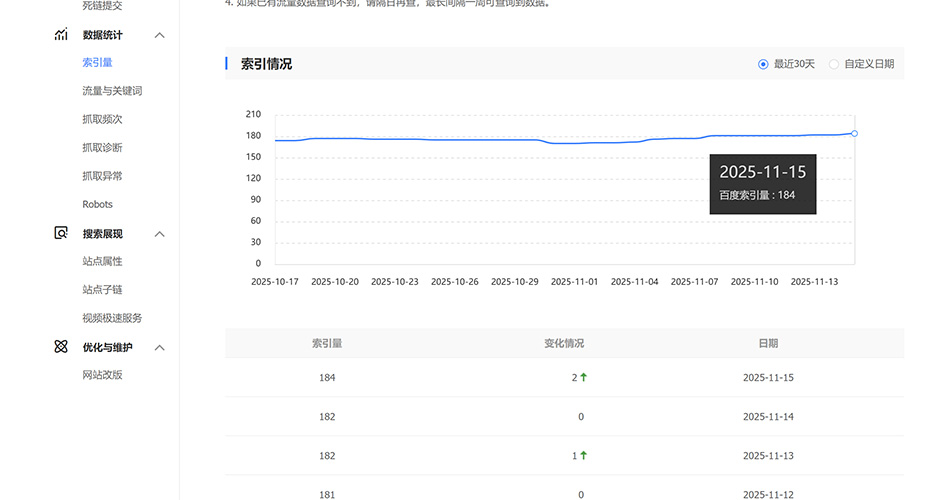Open 流量与关键词 in the sidebar
The width and height of the screenshot is (930, 500).
[x=112, y=91]
